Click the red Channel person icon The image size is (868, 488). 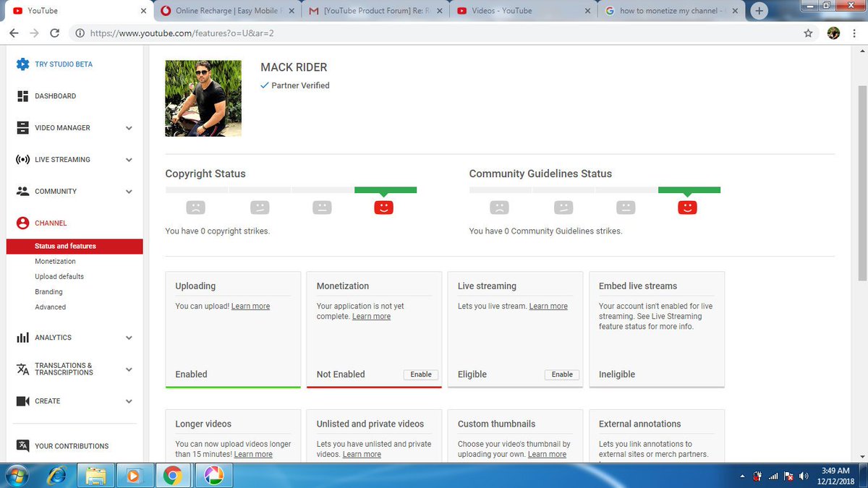pyautogui.click(x=22, y=223)
